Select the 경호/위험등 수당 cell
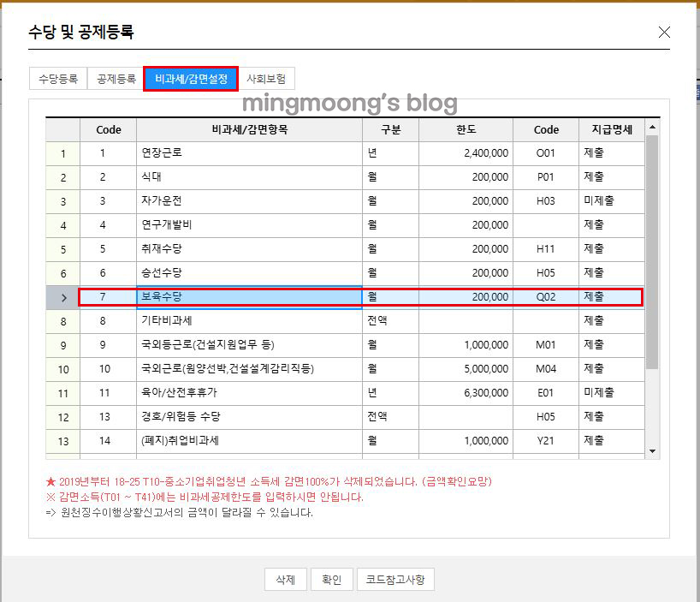700x602 pixels. pyautogui.click(x=249, y=417)
